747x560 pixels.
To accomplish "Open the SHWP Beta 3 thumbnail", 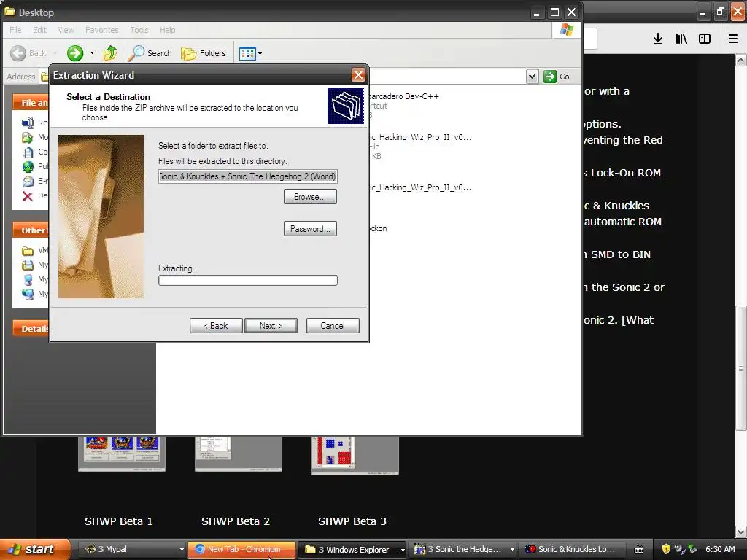I will pos(355,456).
